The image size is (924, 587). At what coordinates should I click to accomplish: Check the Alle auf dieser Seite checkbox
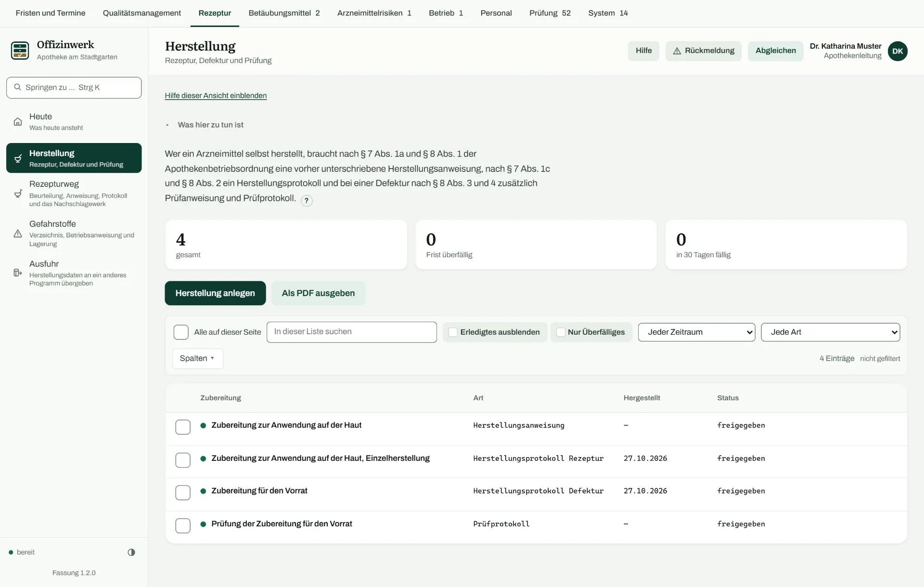coord(181,332)
